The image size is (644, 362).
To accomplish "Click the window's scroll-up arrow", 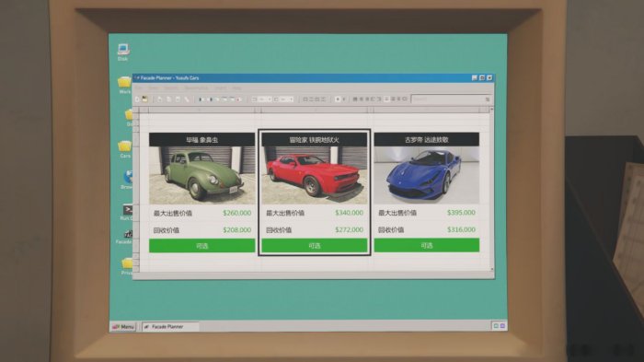I will pos(491,110).
